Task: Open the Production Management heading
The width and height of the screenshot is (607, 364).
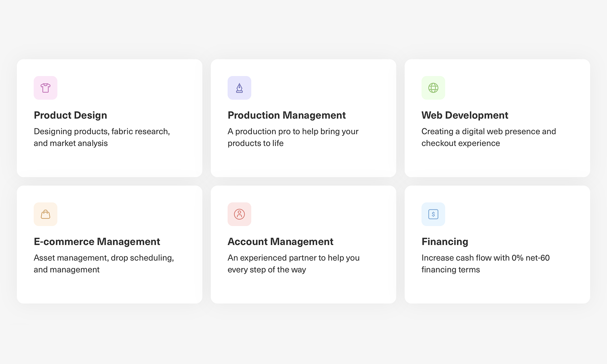Action: coord(287,115)
